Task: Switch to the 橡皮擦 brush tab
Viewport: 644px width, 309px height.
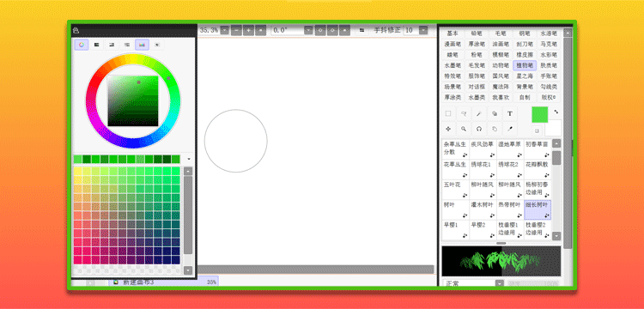Action: tap(525, 55)
